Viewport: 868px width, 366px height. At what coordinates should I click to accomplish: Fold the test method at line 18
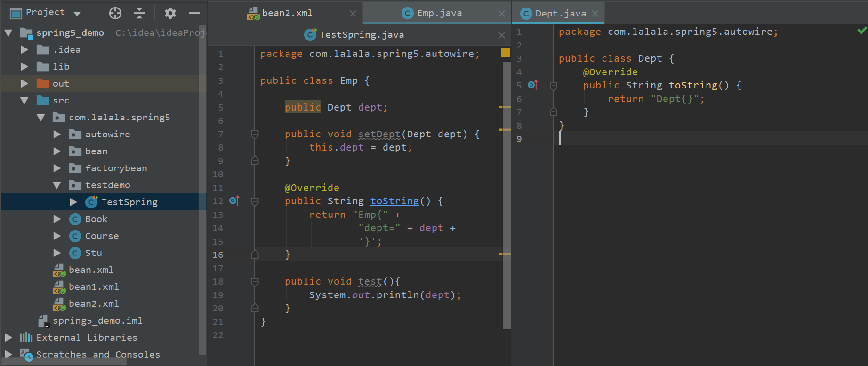click(x=255, y=282)
